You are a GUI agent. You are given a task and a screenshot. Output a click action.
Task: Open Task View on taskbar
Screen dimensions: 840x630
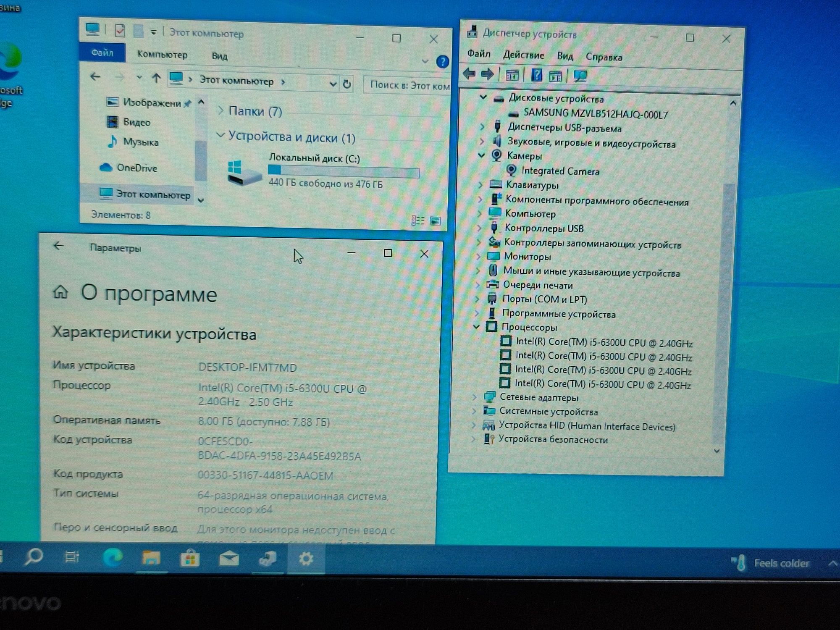pyautogui.click(x=72, y=557)
